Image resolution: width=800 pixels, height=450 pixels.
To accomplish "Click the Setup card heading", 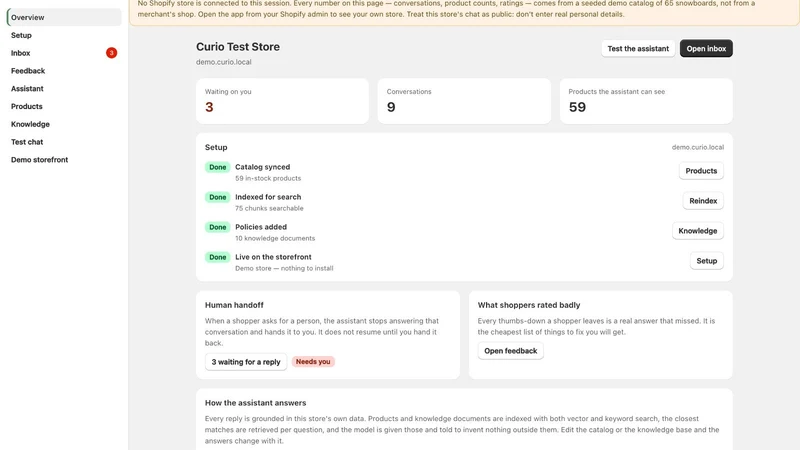I will tap(216, 147).
